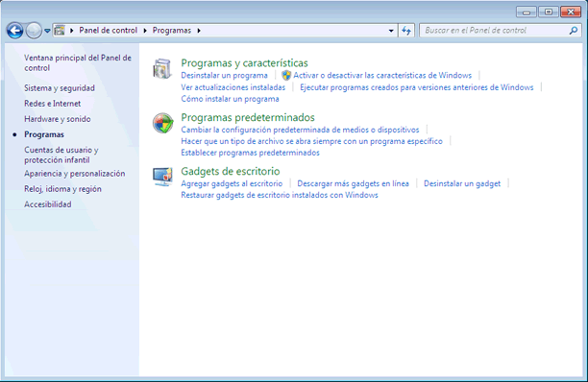Image resolution: width=588 pixels, height=382 pixels.
Task: Select Programas in the left sidebar
Action: tap(44, 134)
